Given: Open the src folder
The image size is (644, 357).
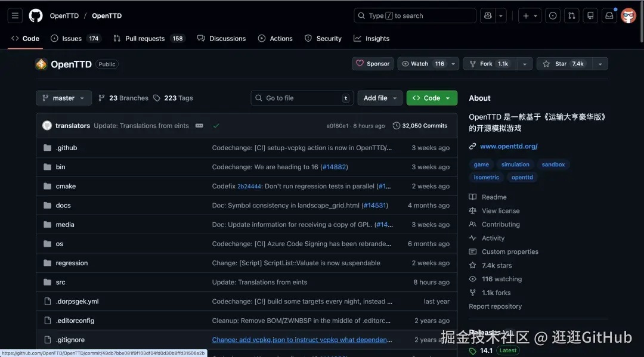Looking at the screenshot, I should click(60, 283).
